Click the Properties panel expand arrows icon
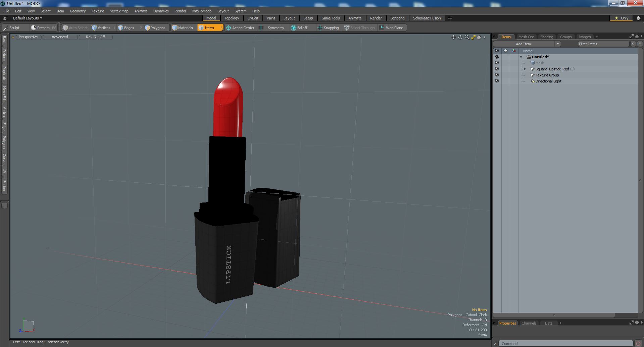644x347 pixels. tap(631, 323)
